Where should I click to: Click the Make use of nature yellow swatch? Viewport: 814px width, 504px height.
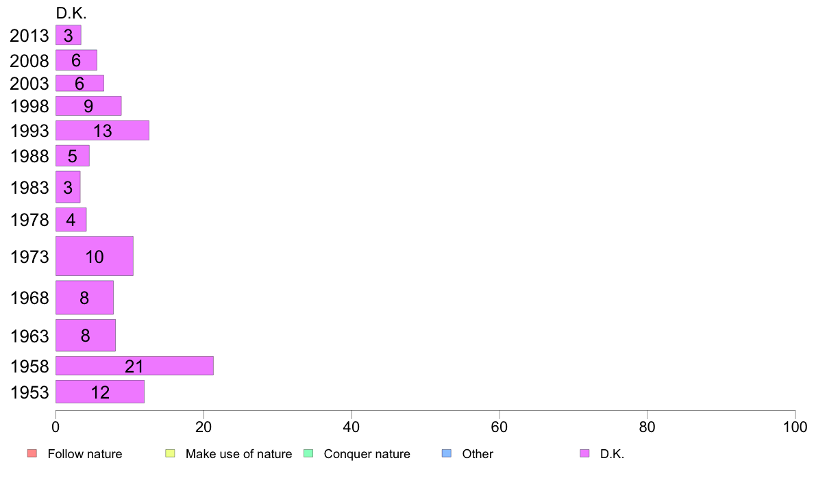pos(171,453)
